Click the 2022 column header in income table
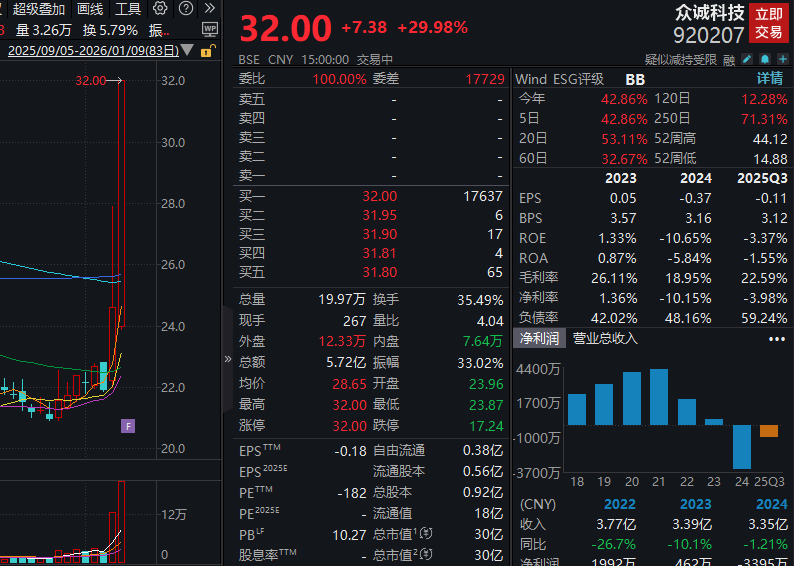794x566 pixels. pos(620,504)
